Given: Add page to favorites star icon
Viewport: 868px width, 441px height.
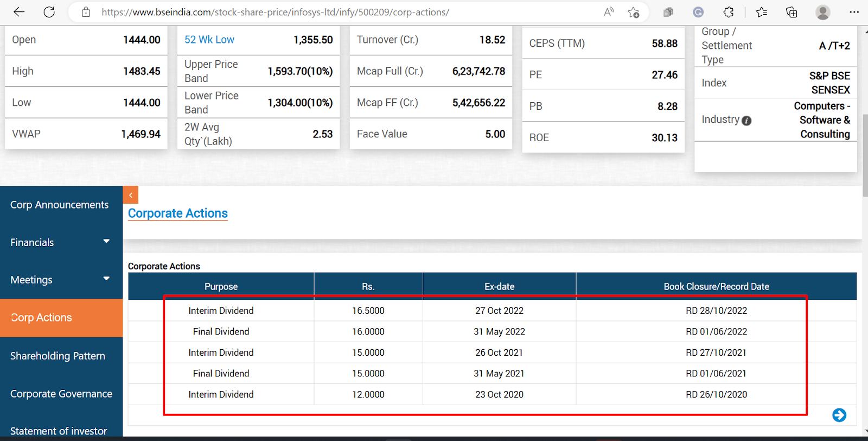Looking at the screenshot, I should coord(633,12).
